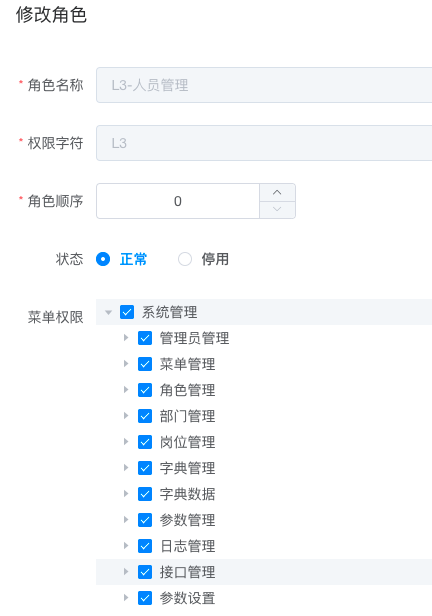432x616 pixels.
Task: Select the 参数管理 tree label
Action: (187, 520)
